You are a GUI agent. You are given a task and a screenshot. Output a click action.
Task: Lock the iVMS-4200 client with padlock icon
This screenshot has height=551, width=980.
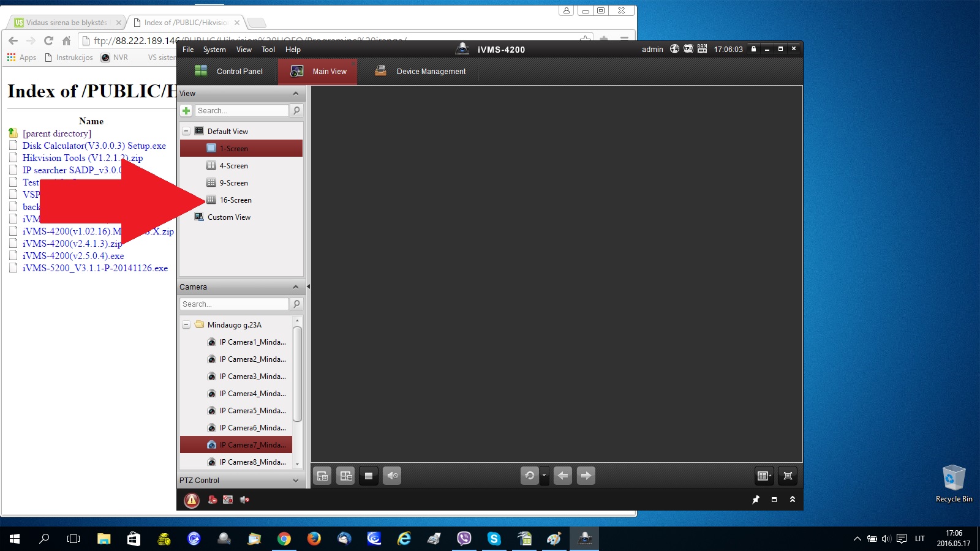pos(753,49)
